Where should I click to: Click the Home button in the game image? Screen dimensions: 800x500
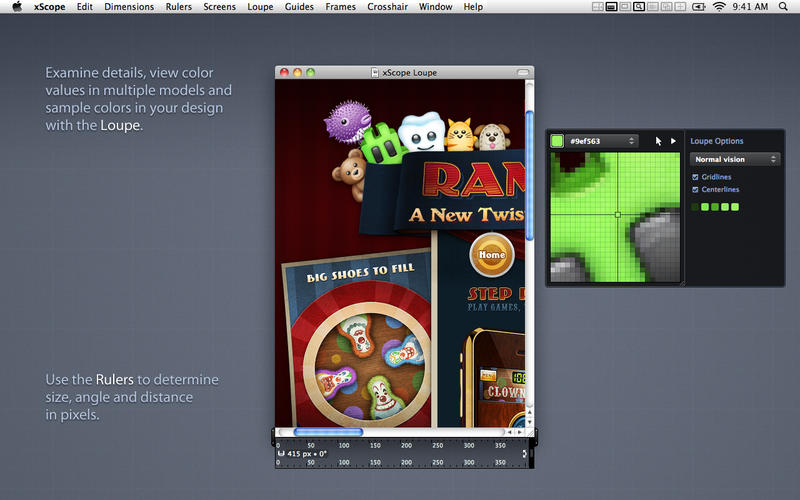point(491,254)
